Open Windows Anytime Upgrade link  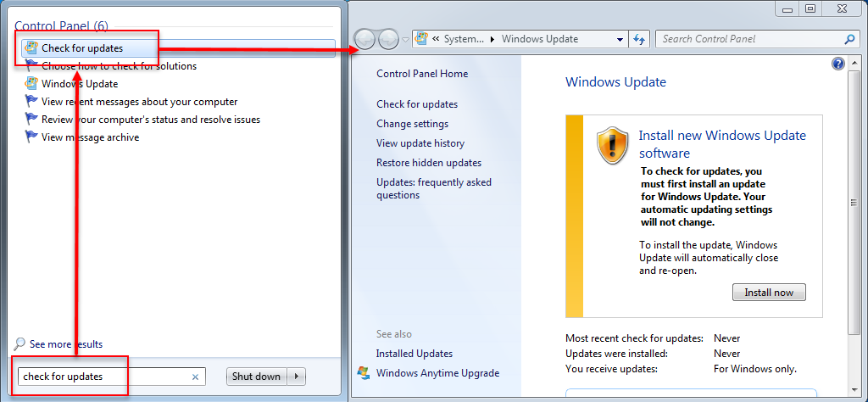(438, 373)
